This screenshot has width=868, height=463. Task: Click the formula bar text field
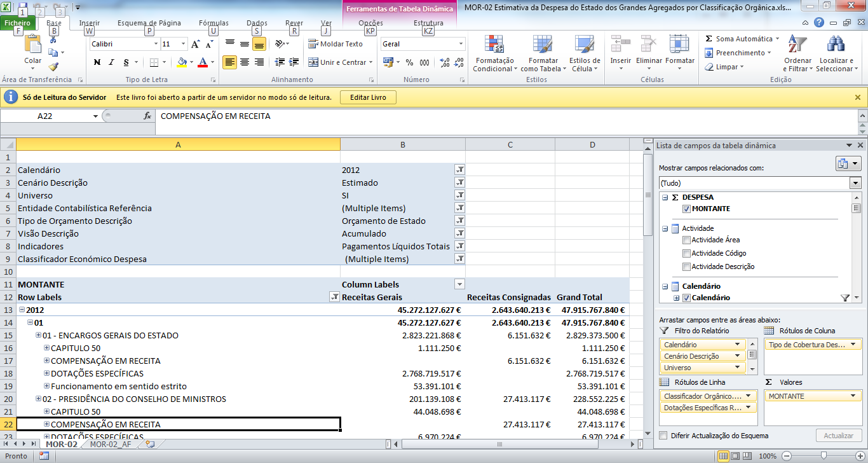[x=505, y=116]
